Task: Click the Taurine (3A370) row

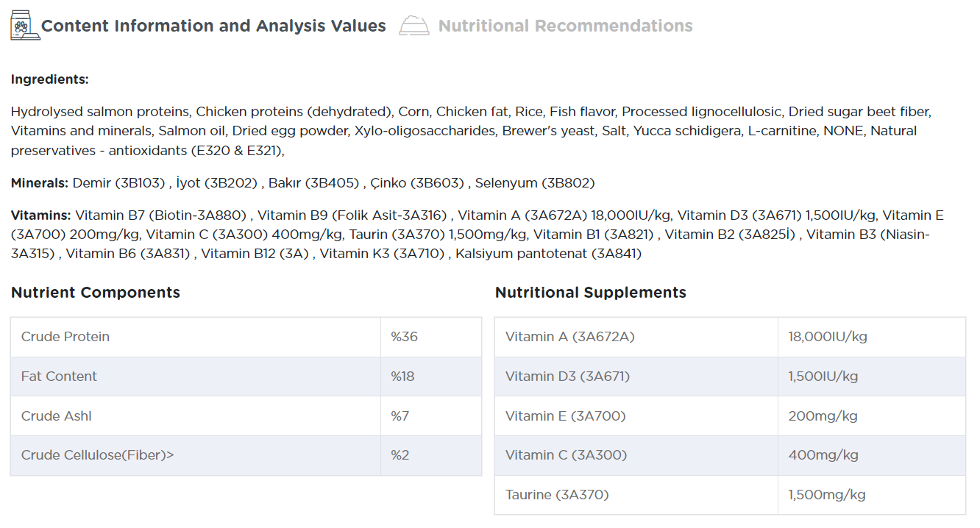Action: click(730, 495)
